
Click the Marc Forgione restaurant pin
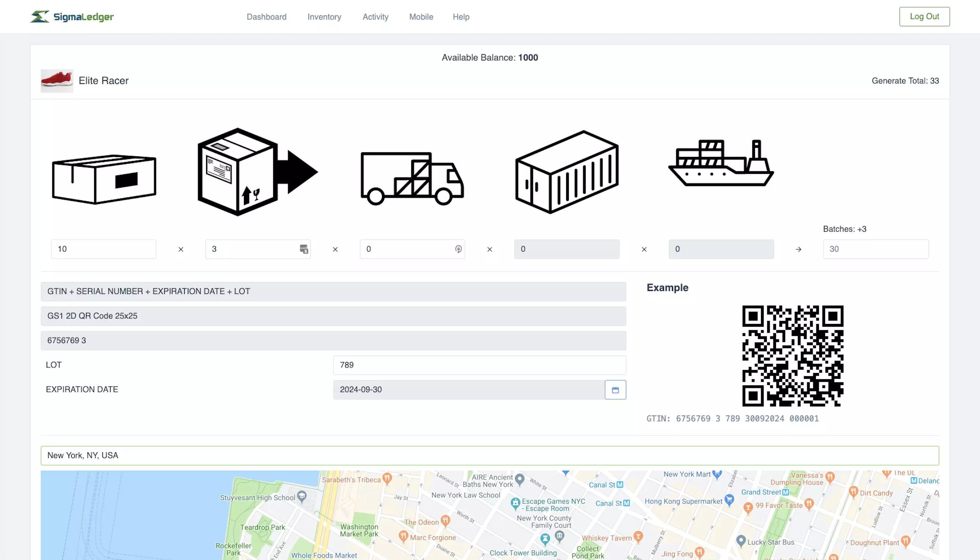(x=403, y=536)
